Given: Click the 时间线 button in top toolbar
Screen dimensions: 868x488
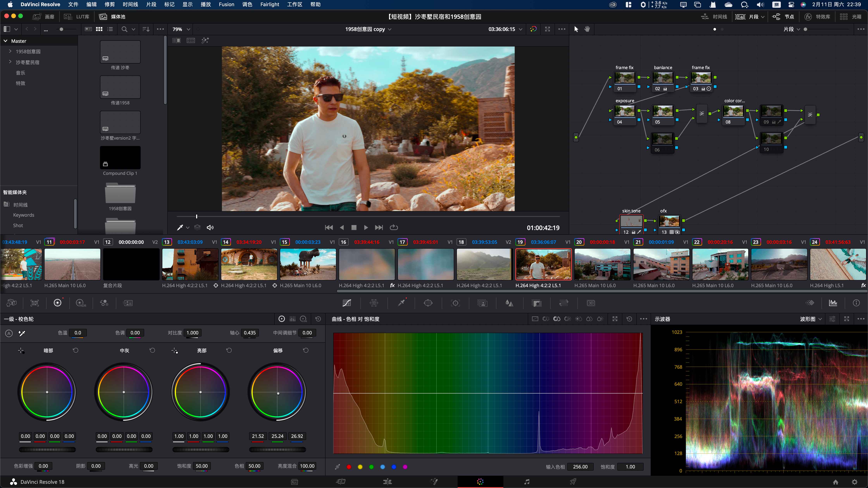Looking at the screenshot, I should [x=714, y=16].
